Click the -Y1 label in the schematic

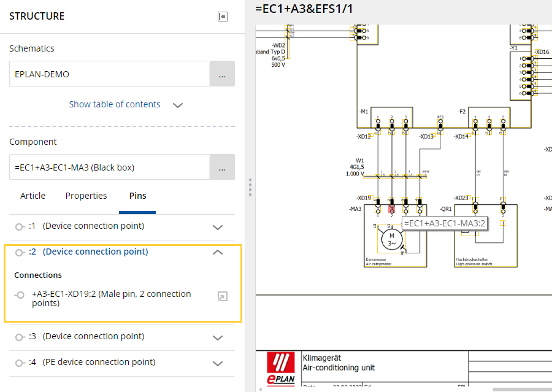tap(513, 48)
